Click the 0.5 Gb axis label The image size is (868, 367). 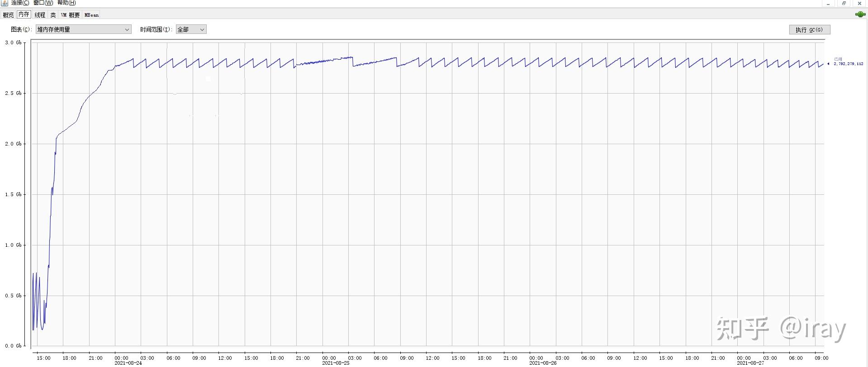(13, 296)
